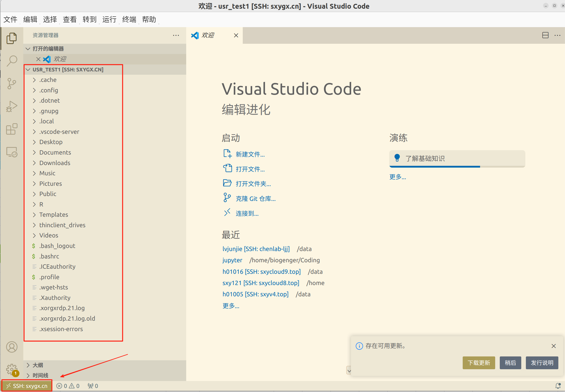565x392 pixels.
Task: Click the notifications bell in status bar
Action: pos(558,386)
